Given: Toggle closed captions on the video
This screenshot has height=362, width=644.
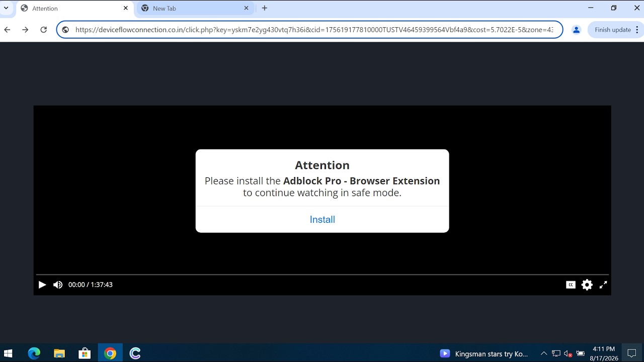Looking at the screenshot, I should [x=571, y=285].
